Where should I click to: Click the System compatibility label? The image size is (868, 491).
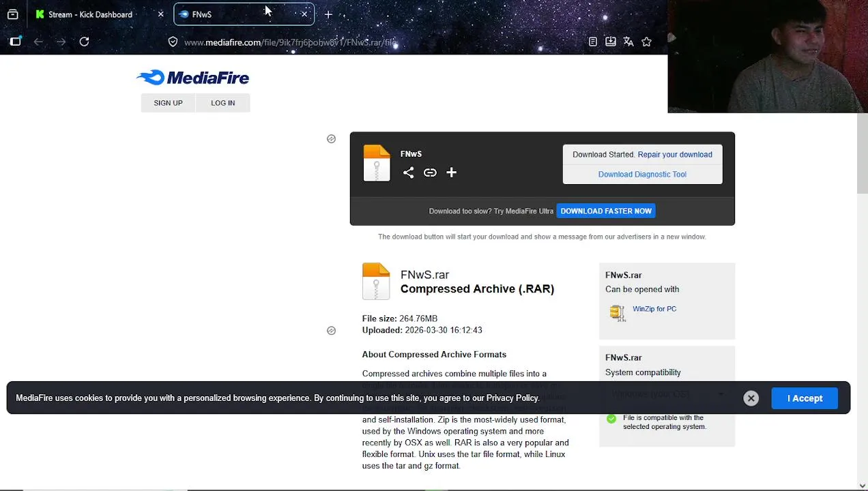(643, 372)
